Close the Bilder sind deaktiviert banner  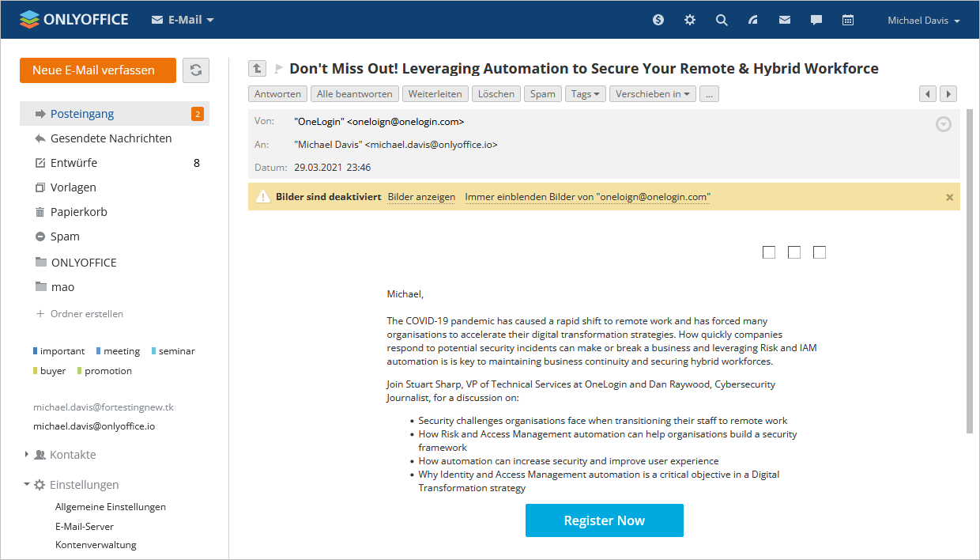point(950,197)
